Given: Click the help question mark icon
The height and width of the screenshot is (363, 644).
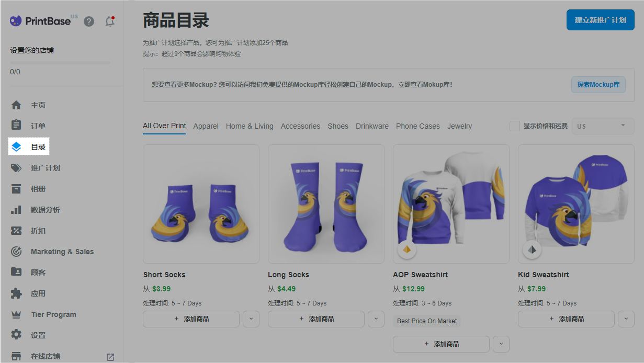Looking at the screenshot, I should [x=89, y=21].
